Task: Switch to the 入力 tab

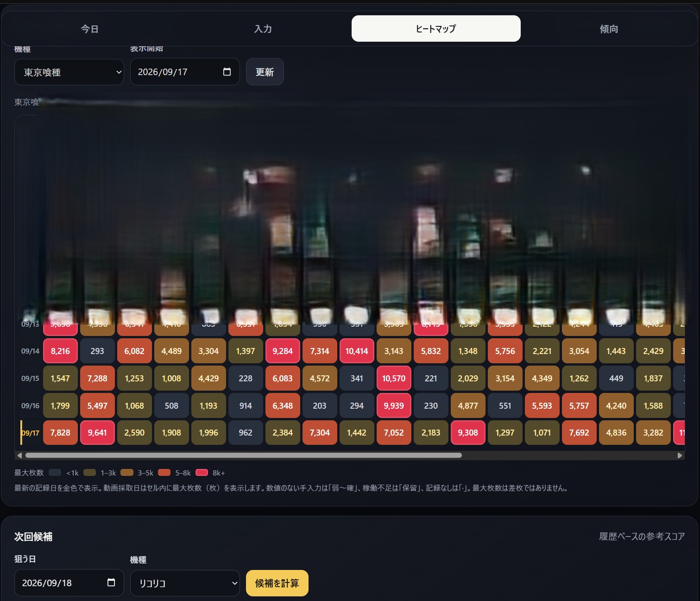Action: pyautogui.click(x=263, y=29)
